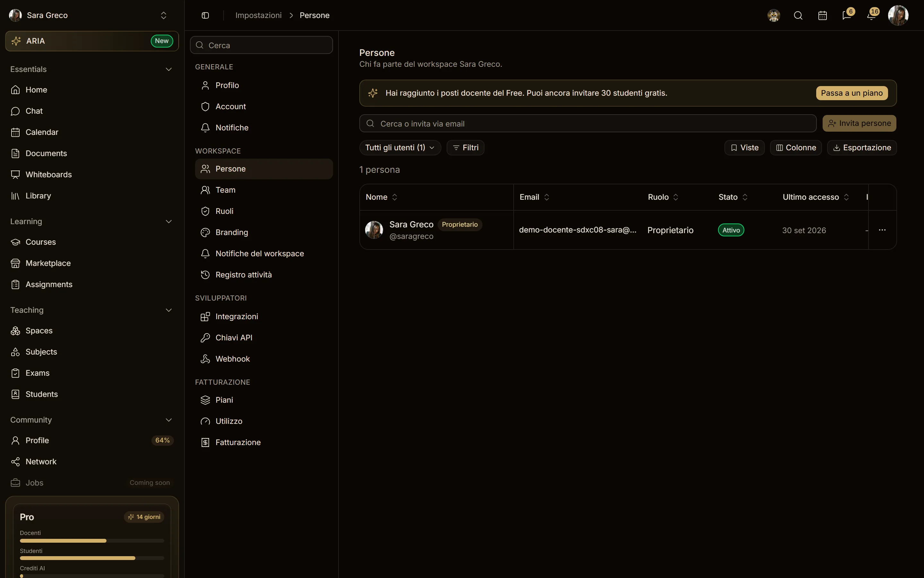
Task: Sort table by Ultimo accesso column
Action: click(x=816, y=197)
